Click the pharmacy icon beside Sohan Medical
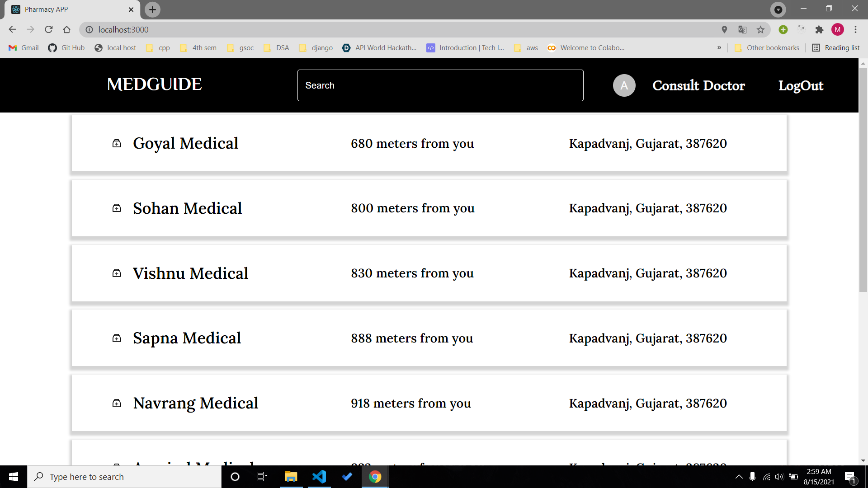The image size is (868, 488). click(117, 208)
